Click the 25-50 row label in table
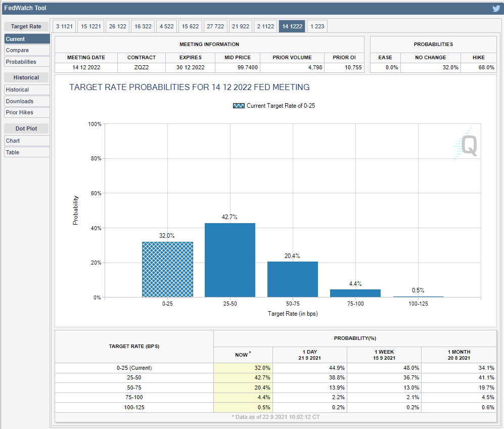 134,377
